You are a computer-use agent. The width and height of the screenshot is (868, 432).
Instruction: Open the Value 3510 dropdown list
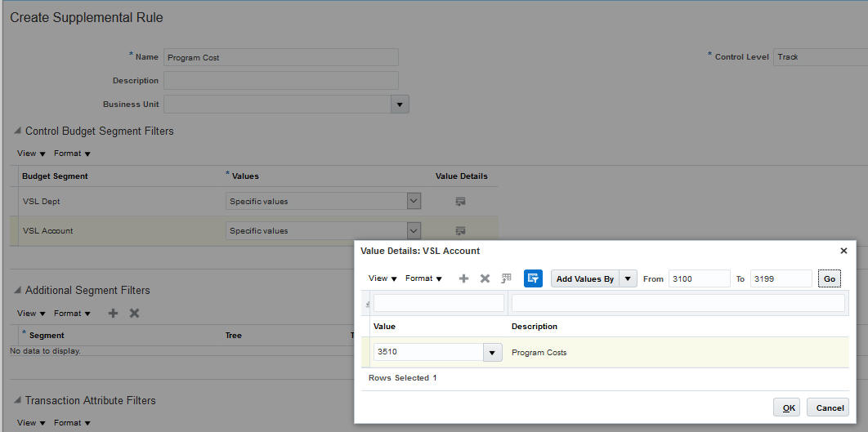pyautogui.click(x=493, y=352)
